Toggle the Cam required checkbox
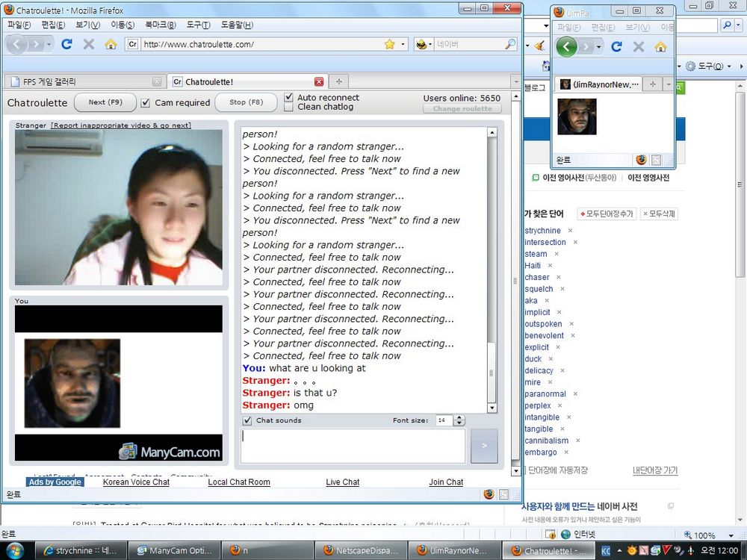Screen dimensions: 747x560 click(146, 103)
